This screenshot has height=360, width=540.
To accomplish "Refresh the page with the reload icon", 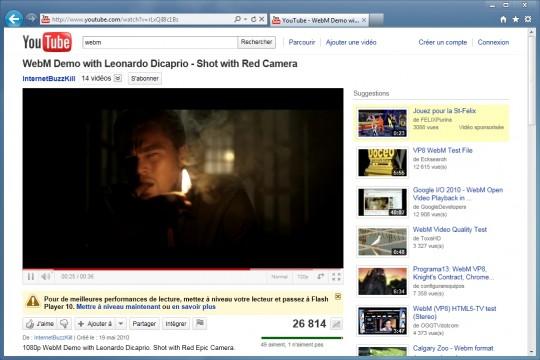I will point(253,19).
